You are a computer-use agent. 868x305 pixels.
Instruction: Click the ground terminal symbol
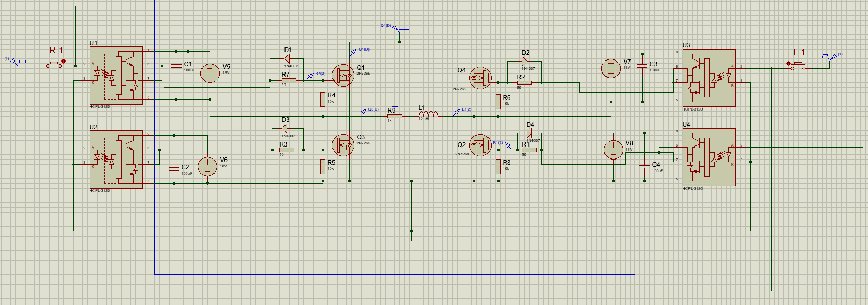pyautogui.click(x=412, y=241)
